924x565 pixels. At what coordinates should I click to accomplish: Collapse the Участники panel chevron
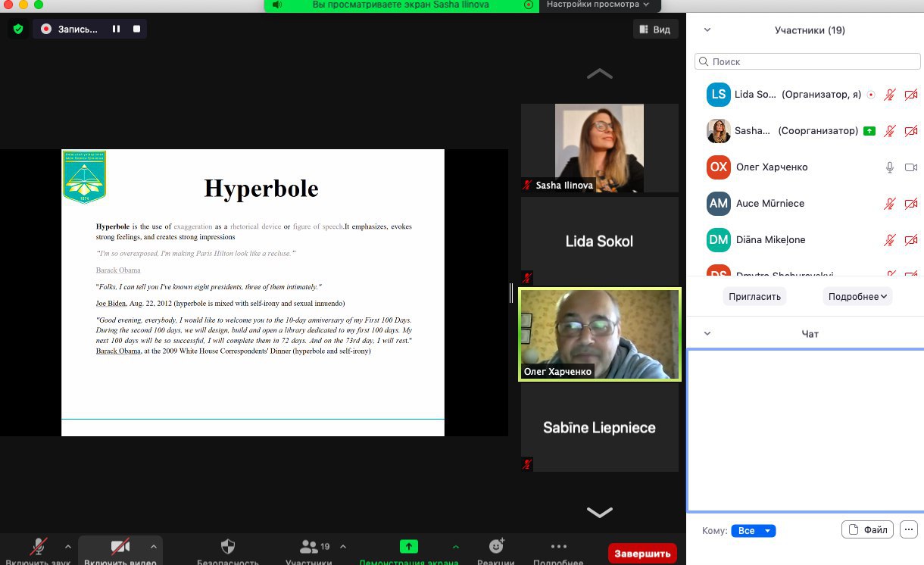(707, 30)
